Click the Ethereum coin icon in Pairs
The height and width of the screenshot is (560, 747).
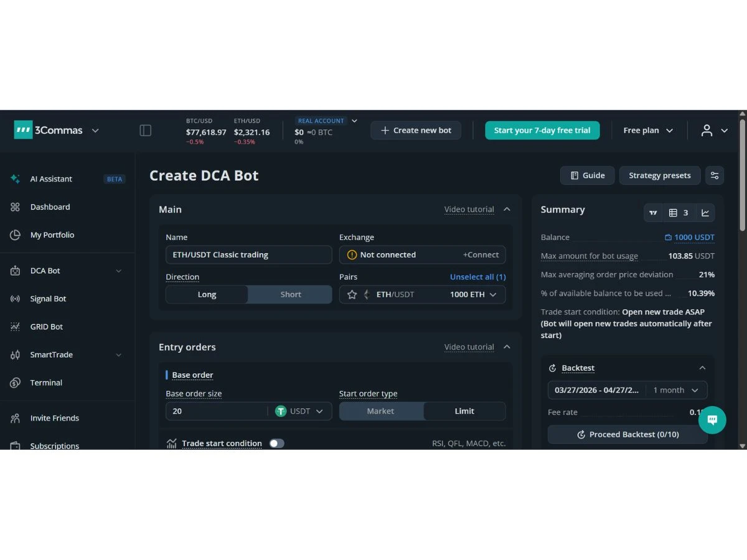(367, 294)
